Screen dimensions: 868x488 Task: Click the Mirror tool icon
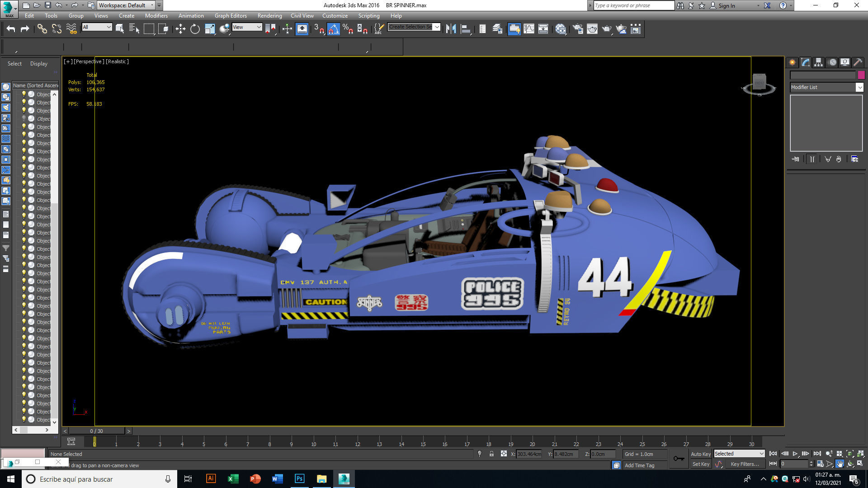pyautogui.click(x=451, y=29)
